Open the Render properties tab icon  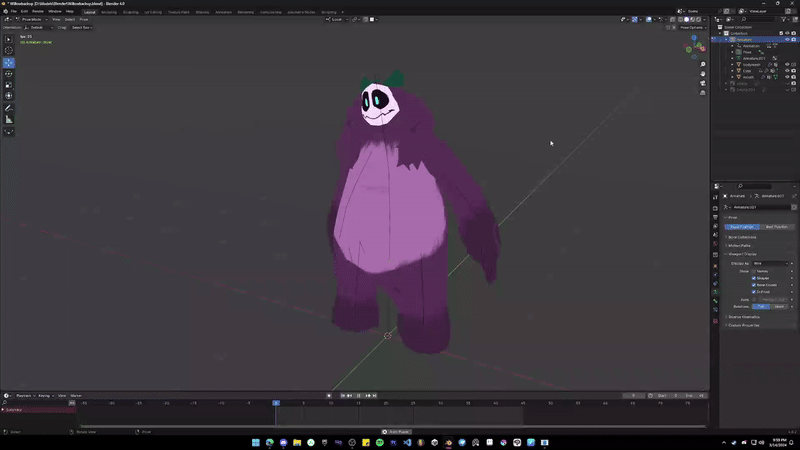(x=715, y=208)
